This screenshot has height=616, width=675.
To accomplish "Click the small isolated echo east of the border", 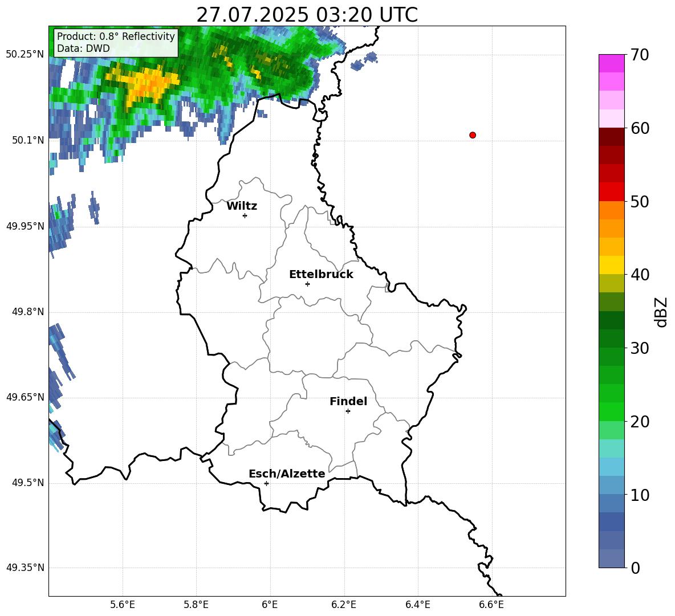I will (364, 61).
